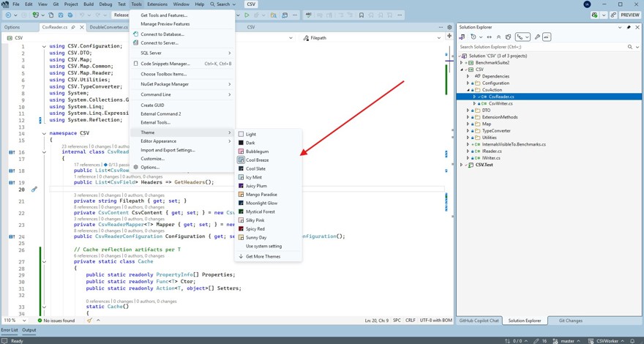The image size is (644, 344).
Task: Select Use system setting theme option
Action: click(263, 246)
